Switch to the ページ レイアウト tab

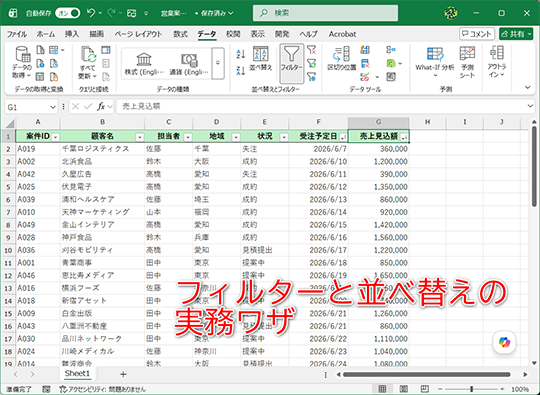pyautogui.click(x=138, y=34)
